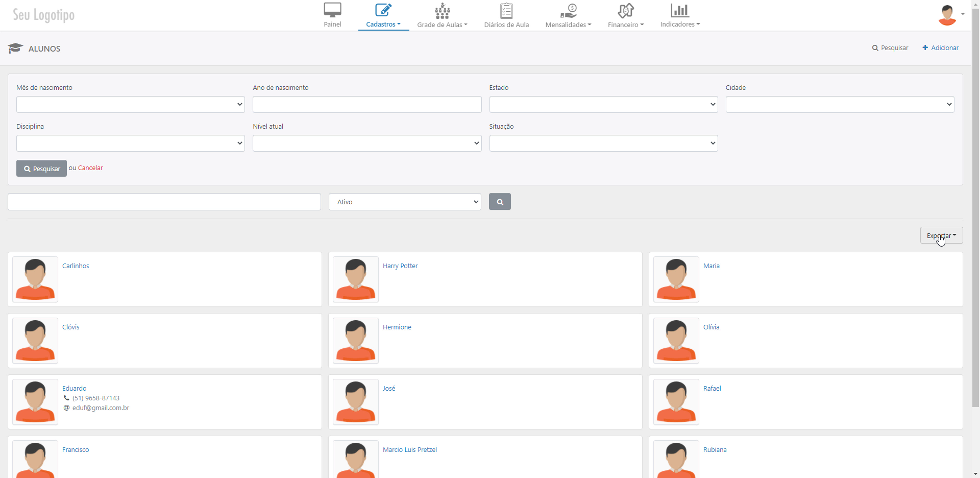Expand the Exportar menu
This screenshot has width=980, height=478.
[x=941, y=235]
